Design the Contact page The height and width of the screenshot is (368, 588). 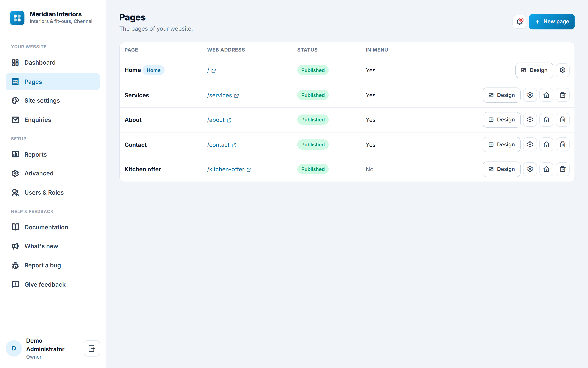(x=501, y=145)
